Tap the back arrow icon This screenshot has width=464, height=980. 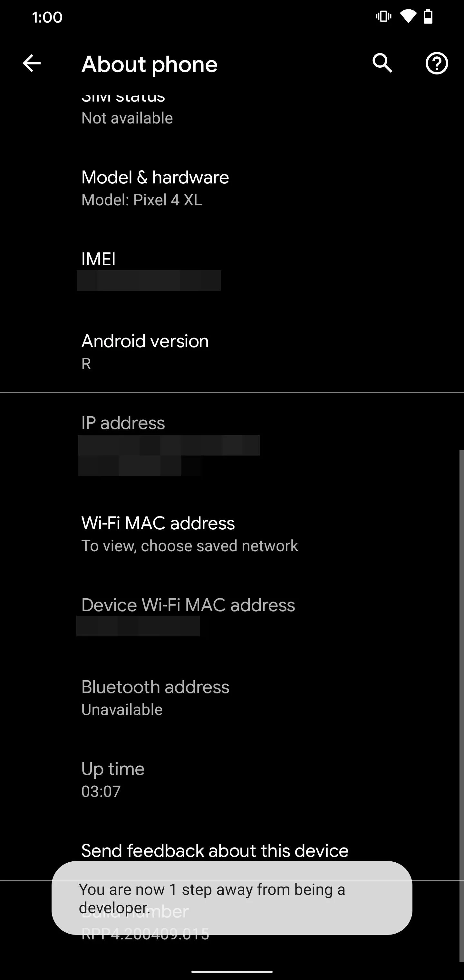tap(32, 63)
